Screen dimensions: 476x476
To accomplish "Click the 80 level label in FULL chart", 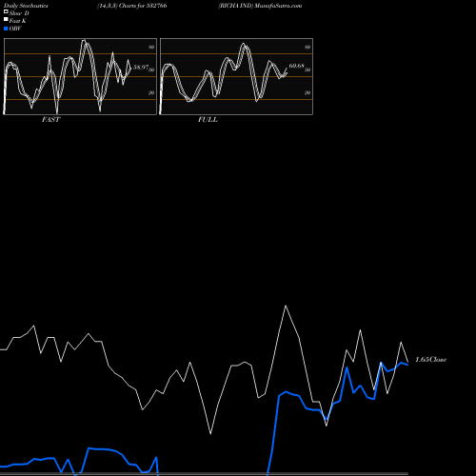I will tap(307, 47).
